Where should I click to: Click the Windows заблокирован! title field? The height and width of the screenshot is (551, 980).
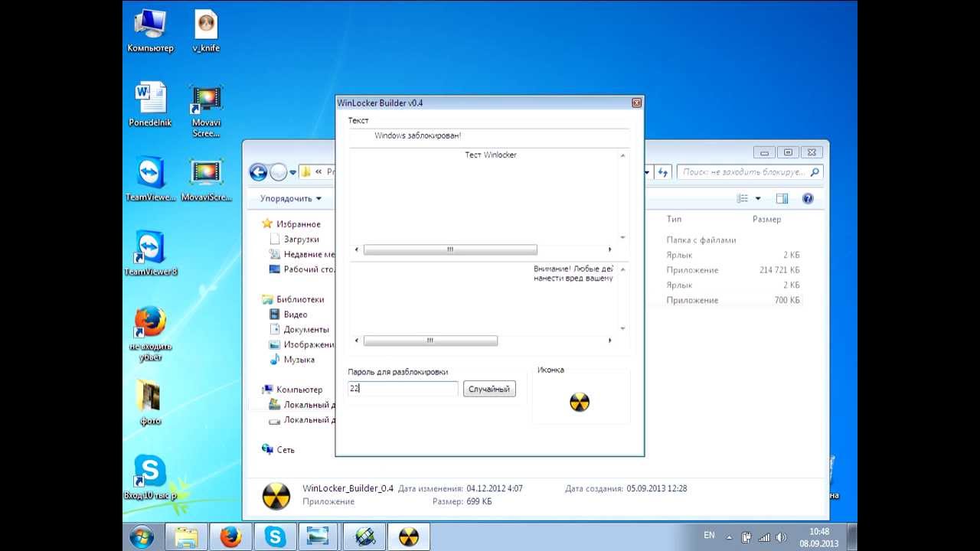489,135
